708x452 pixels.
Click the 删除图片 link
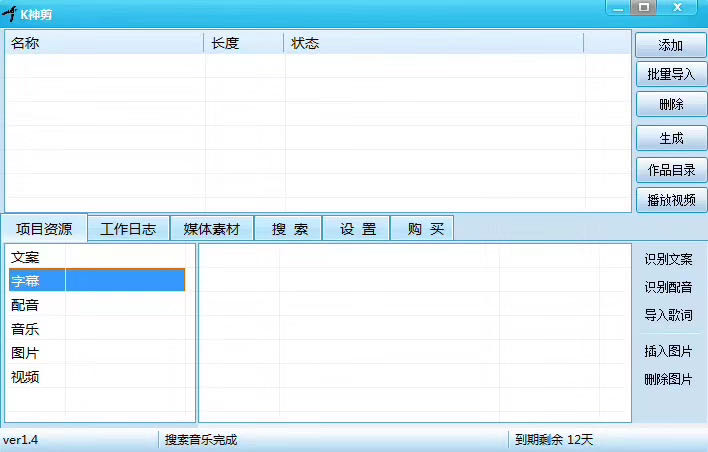(x=668, y=379)
